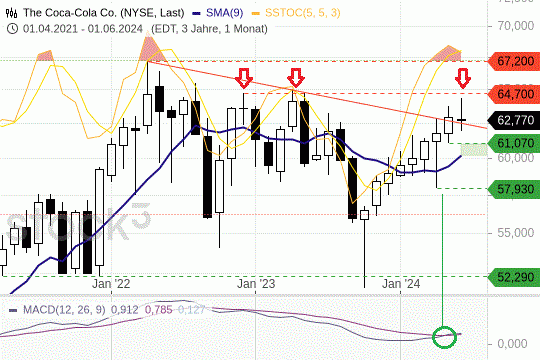Click the SSTOC(5, 5, 3) indicator label
Viewport: 540px width, 360px height.
tap(303, 13)
